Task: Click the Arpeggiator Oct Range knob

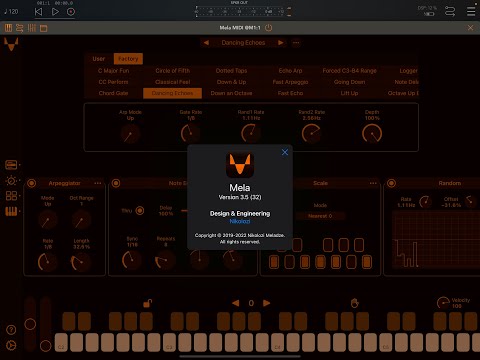Action: 81,220
